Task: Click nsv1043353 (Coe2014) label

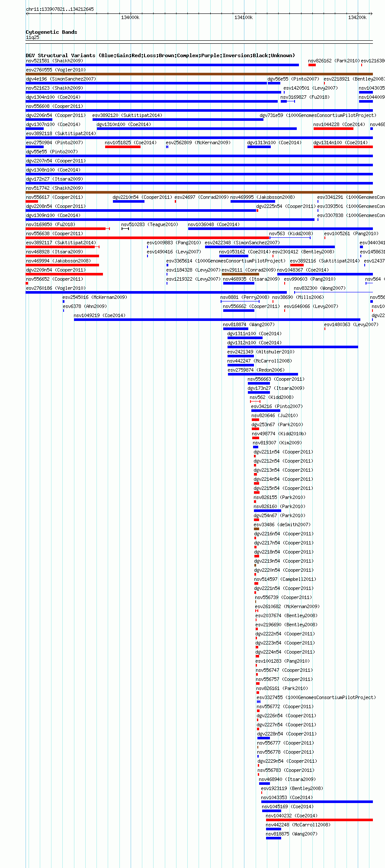Action: 287,797
